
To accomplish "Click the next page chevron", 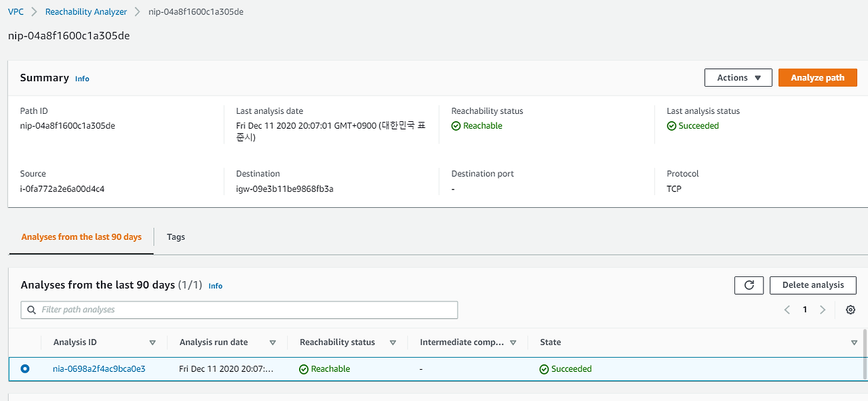I will click(x=823, y=310).
